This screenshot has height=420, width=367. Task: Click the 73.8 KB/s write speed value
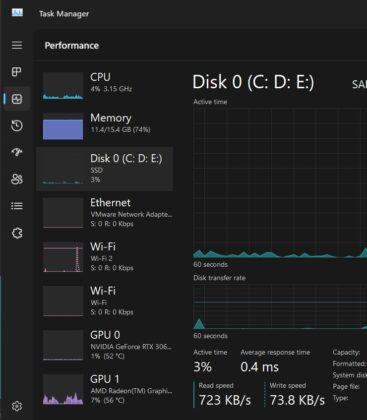click(297, 400)
